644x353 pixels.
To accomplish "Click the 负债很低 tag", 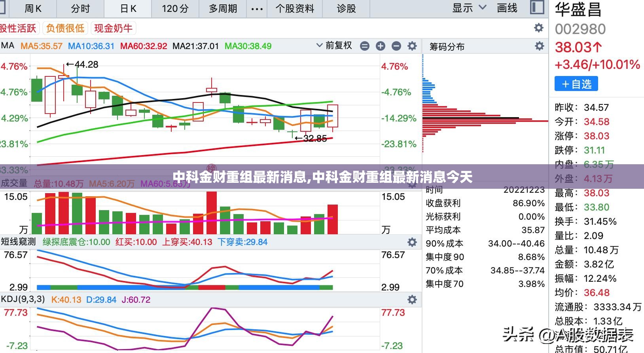I will click(65, 28).
